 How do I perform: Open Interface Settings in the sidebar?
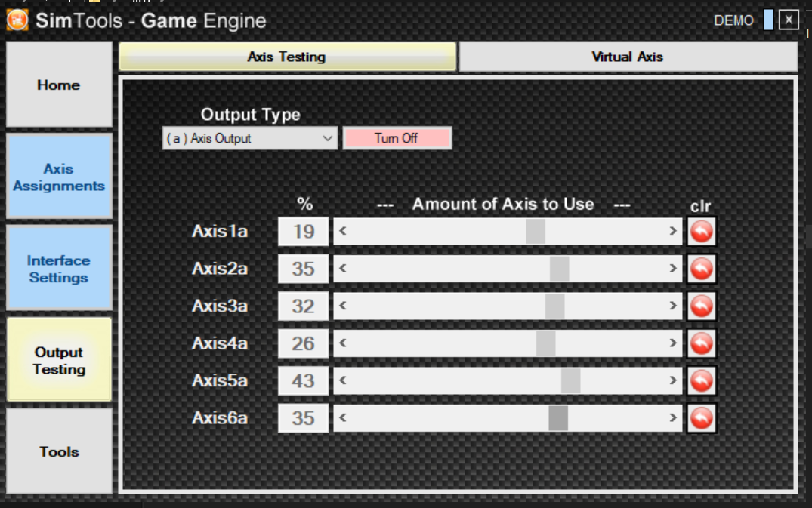[59, 269]
